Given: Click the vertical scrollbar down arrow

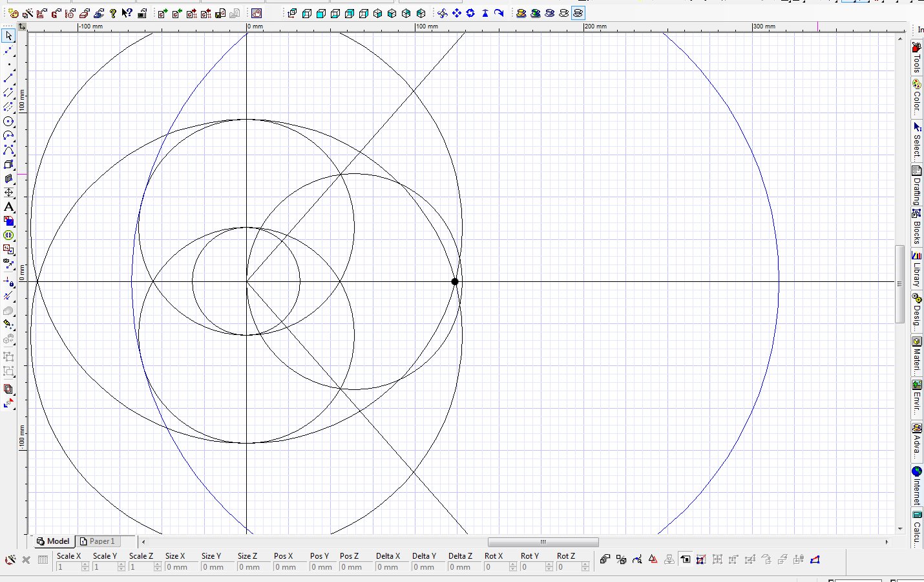Looking at the screenshot, I should pos(900,528).
